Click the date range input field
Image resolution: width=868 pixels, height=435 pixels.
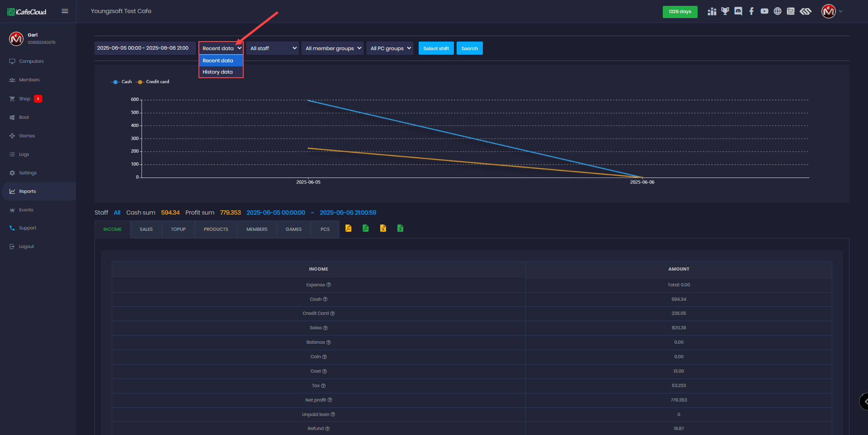(x=145, y=48)
